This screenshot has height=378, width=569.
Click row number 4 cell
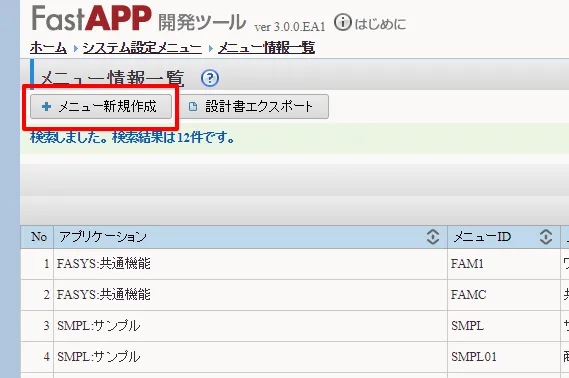tap(37, 357)
